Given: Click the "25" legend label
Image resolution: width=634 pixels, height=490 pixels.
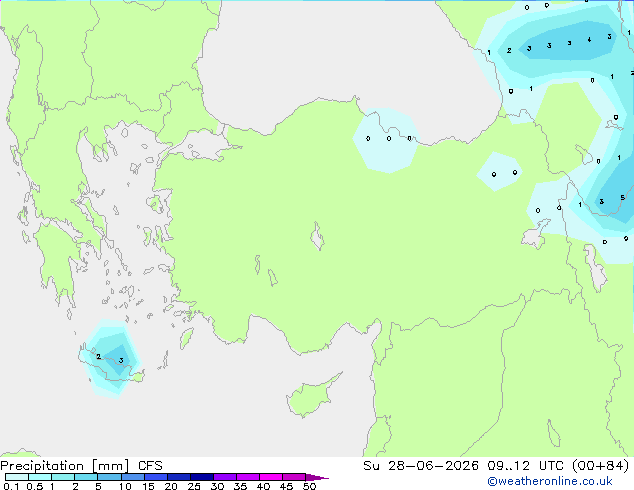Looking at the screenshot, I should [x=194, y=486].
